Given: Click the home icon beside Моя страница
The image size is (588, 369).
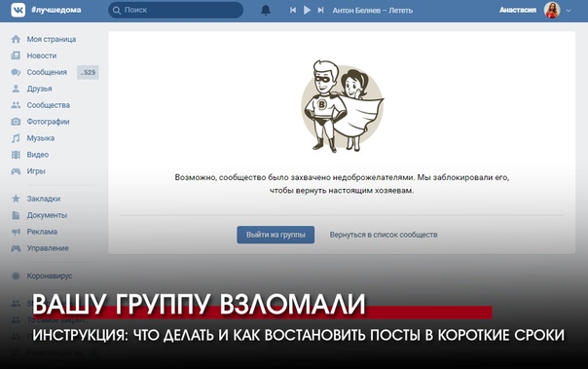Looking at the screenshot, I should coord(16,39).
